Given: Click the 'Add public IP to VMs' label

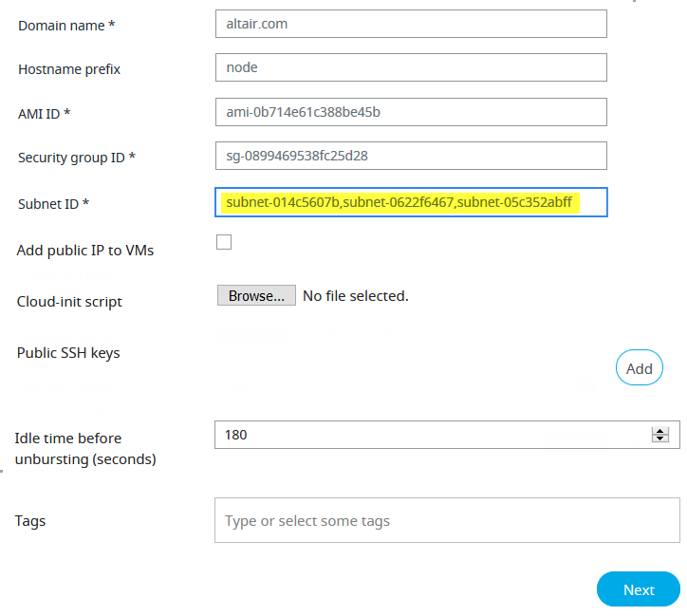Looking at the screenshot, I should click(85, 251).
